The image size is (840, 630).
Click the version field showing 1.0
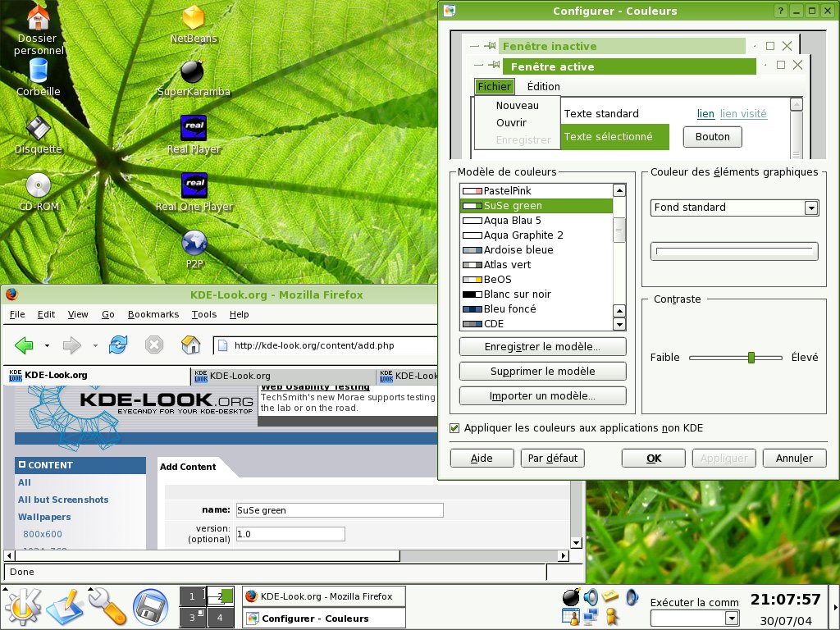[290, 533]
